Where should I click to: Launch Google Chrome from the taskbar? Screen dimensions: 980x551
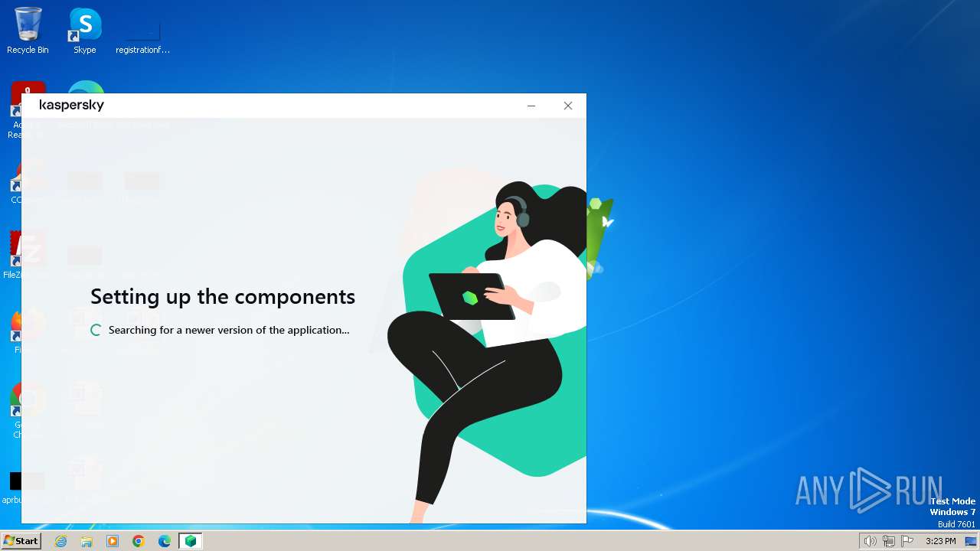click(x=139, y=541)
